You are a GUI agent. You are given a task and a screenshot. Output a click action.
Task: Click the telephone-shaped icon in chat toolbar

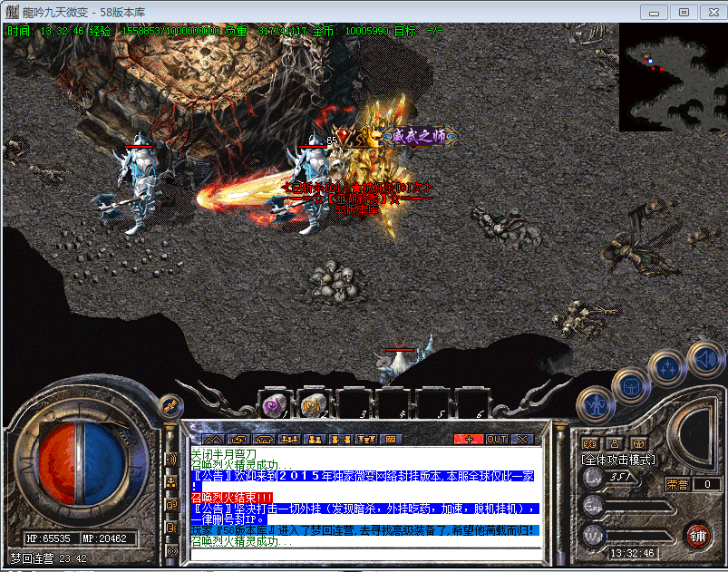(265, 439)
